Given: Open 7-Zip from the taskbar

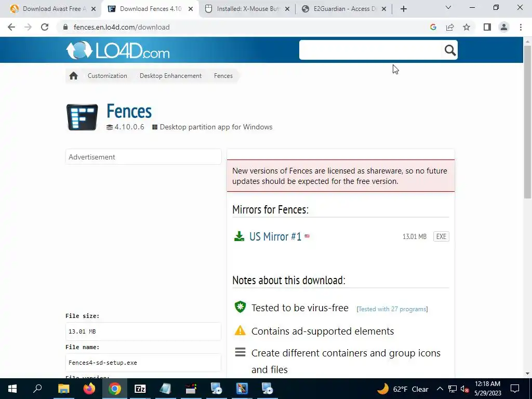Looking at the screenshot, I should tap(140, 389).
